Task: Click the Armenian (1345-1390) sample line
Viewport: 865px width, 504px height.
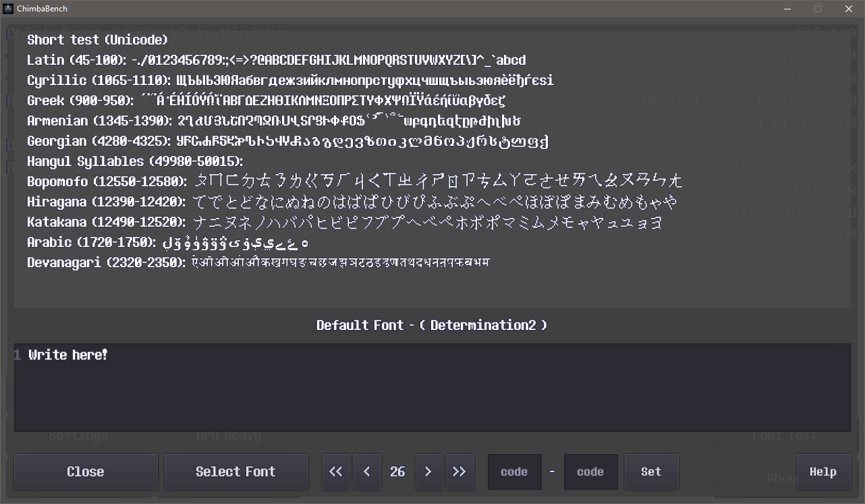Action: click(x=274, y=121)
